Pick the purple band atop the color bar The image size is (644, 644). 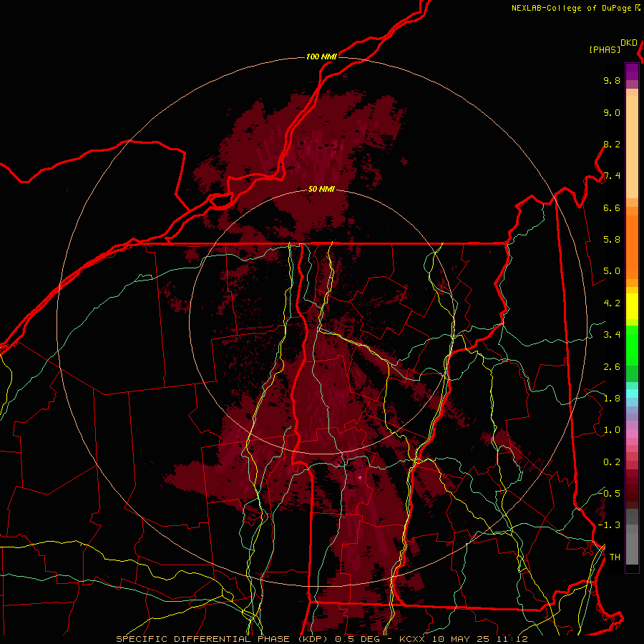[x=632, y=72]
